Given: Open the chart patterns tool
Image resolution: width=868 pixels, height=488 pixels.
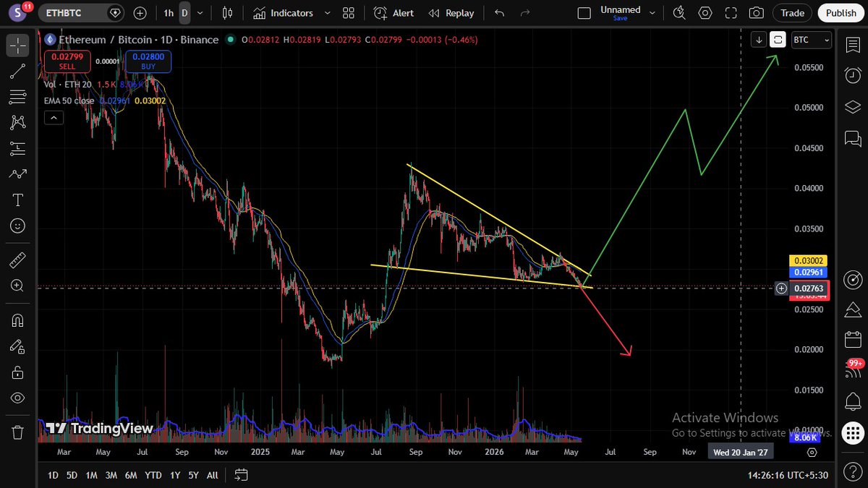Looking at the screenshot, I should click(x=18, y=123).
